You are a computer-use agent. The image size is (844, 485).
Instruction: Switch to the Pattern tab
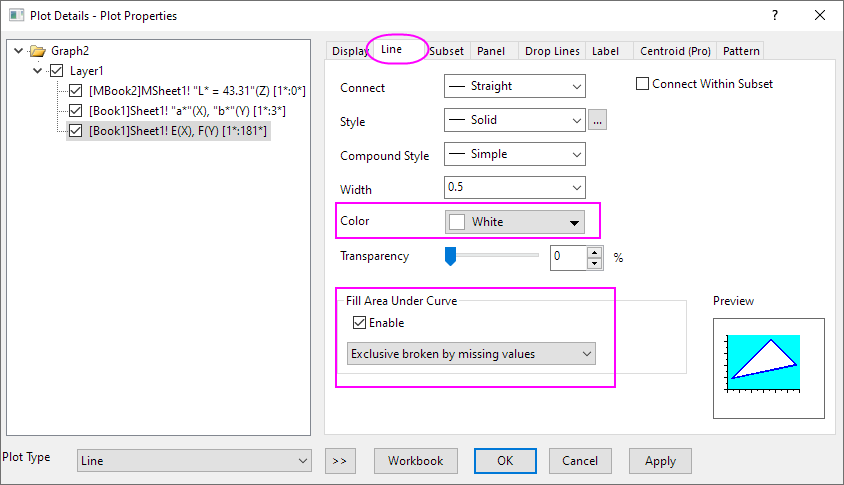pyautogui.click(x=740, y=51)
